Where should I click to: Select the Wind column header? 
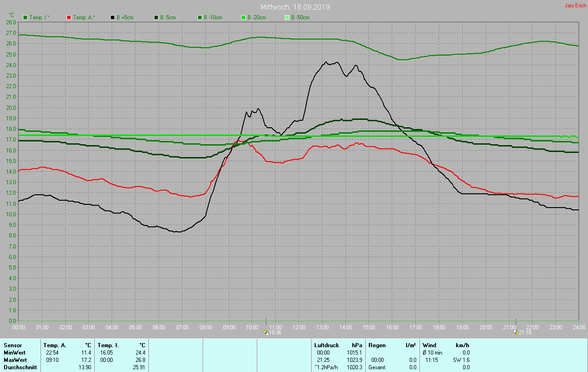click(429, 345)
